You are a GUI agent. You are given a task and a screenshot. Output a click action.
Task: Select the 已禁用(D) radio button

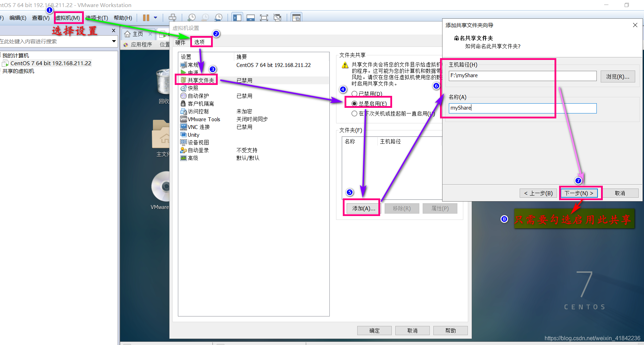354,94
